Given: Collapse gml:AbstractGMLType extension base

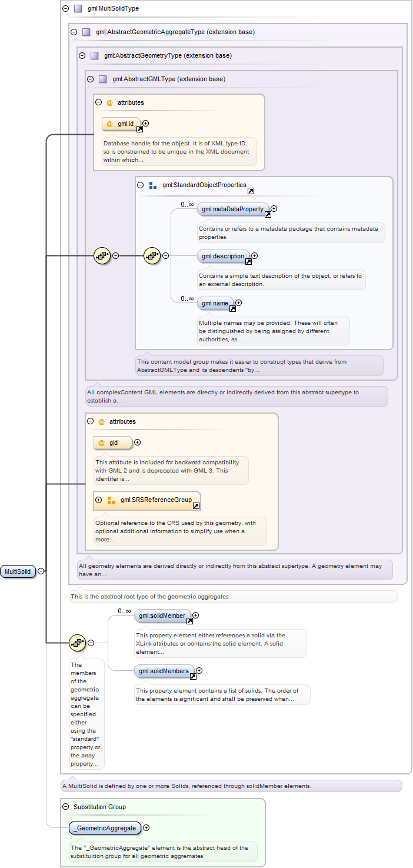Looking at the screenshot, I should tap(90, 79).
